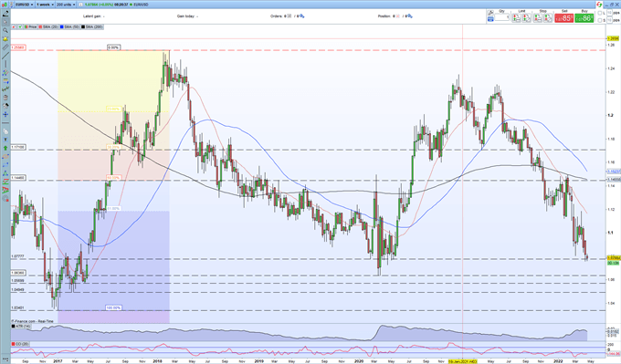Viewport: 621px width, 364px height.
Task: Open the 1 week timeframe dropdown
Action: [45, 5]
